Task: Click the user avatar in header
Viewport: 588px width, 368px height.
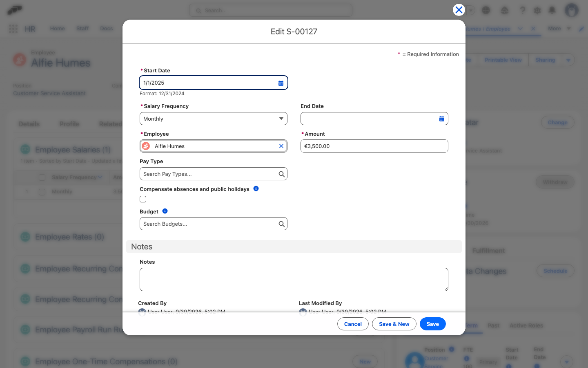Action: tap(572, 10)
